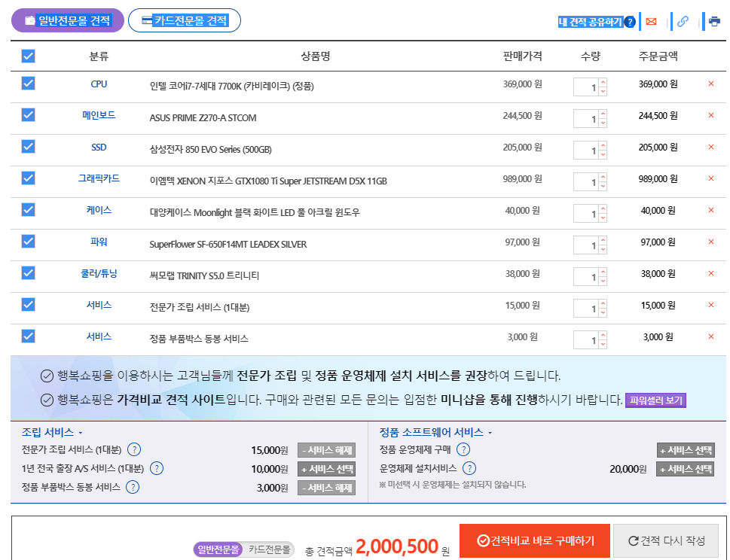Click 전문가 조립 서비스 row quantity field
The image size is (730, 560).
(585, 309)
